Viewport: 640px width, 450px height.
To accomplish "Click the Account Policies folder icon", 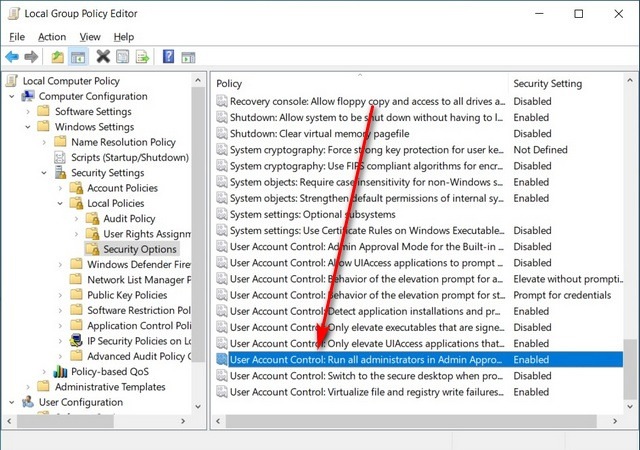I will coord(76,188).
